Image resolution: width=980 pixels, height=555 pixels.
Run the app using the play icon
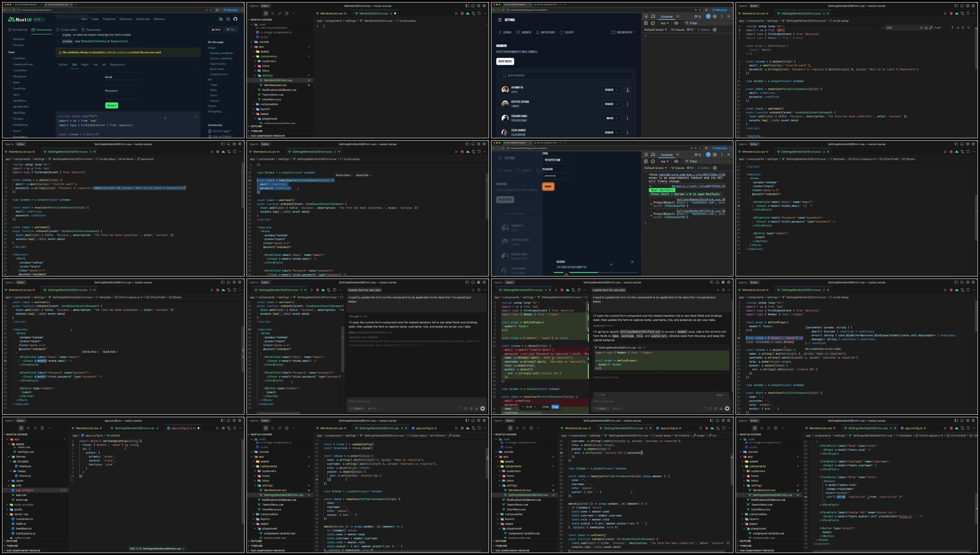point(457,13)
